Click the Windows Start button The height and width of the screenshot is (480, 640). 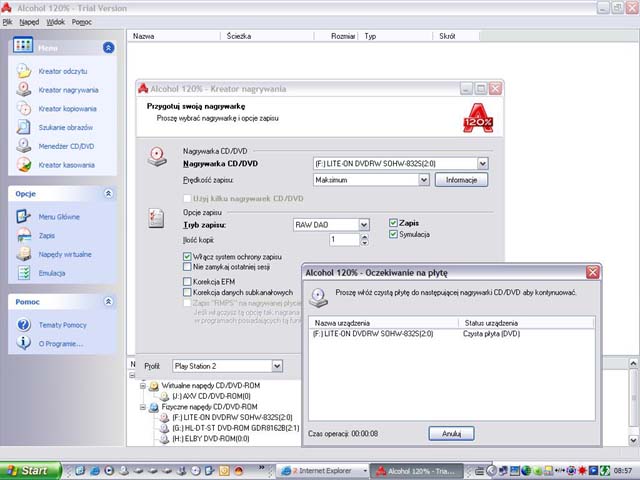30,471
